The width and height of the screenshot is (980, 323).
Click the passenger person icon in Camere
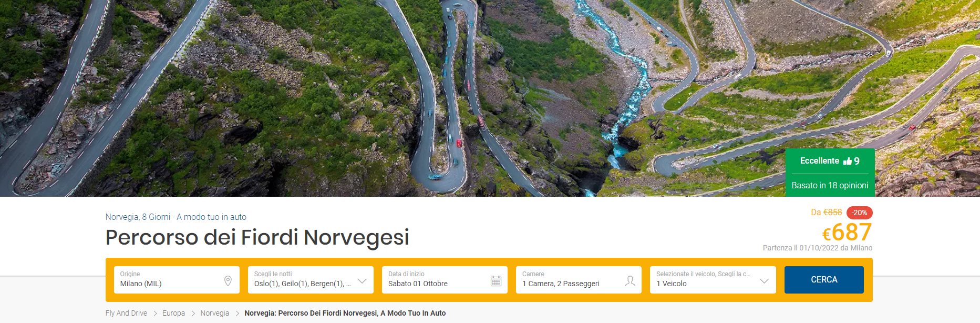[x=630, y=281]
